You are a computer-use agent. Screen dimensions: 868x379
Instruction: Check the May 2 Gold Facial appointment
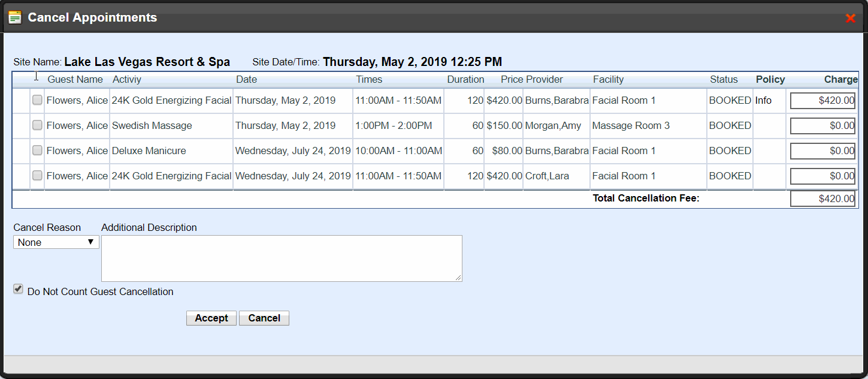pyautogui.click(x=37, y=100)
